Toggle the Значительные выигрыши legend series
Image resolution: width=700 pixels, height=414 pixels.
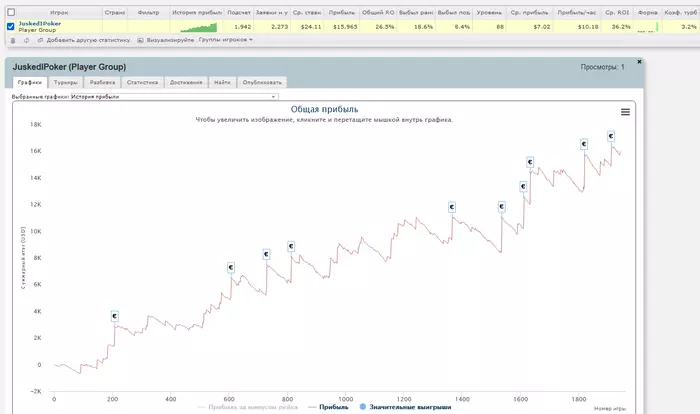[405, 407]
